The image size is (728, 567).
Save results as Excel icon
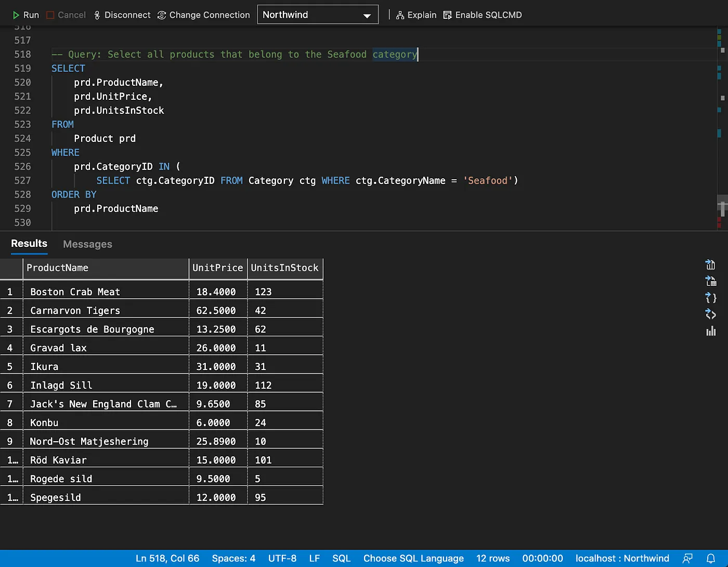710,281
